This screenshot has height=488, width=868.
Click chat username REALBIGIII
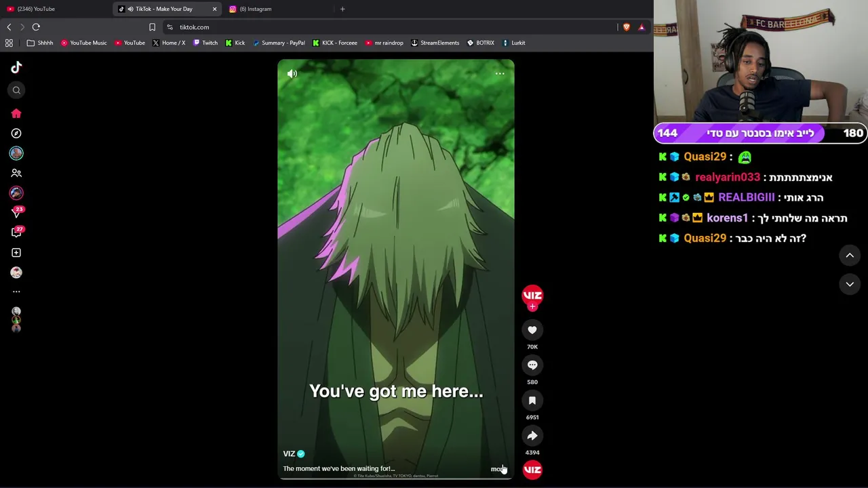[746, 198]
